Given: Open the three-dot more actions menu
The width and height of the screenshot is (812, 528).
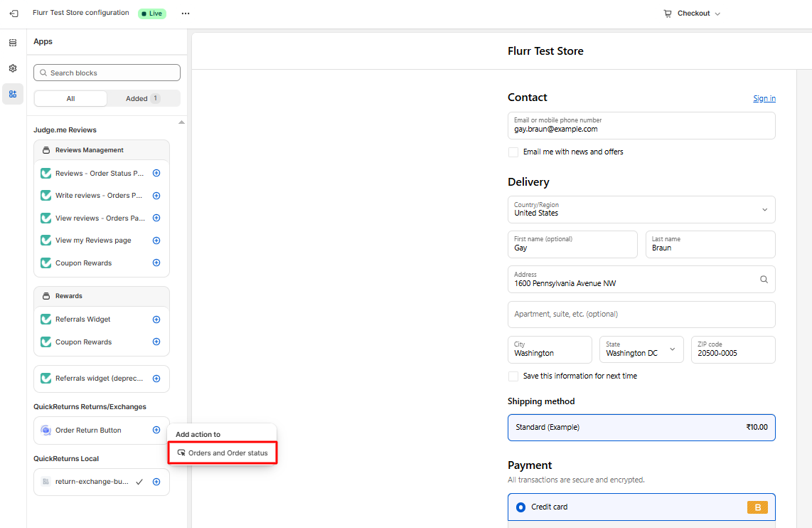Looking at the screenshot, I should click(186, 14).
